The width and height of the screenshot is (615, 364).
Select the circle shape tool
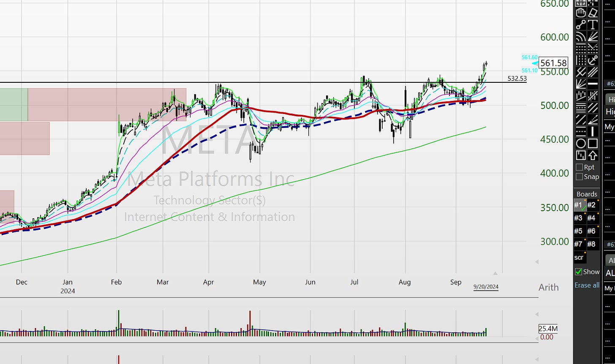pos(581,143)
